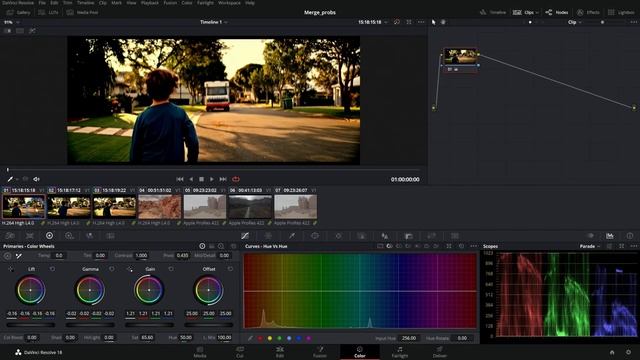Open the Tracker palette
The image size is (640, 360).
338,236
